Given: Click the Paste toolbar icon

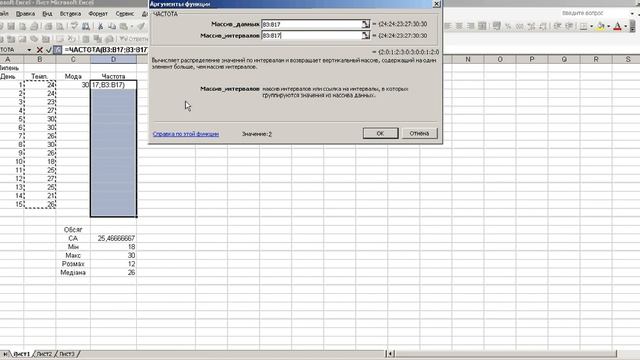Looking at the screenshot, I should (124, 26).
